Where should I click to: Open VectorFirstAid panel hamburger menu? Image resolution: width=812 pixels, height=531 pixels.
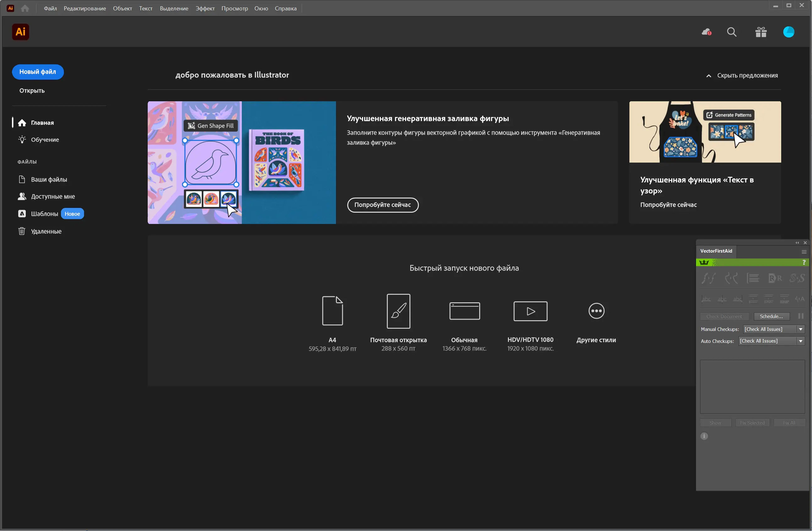pyautogui.click(x=804, y=252)
